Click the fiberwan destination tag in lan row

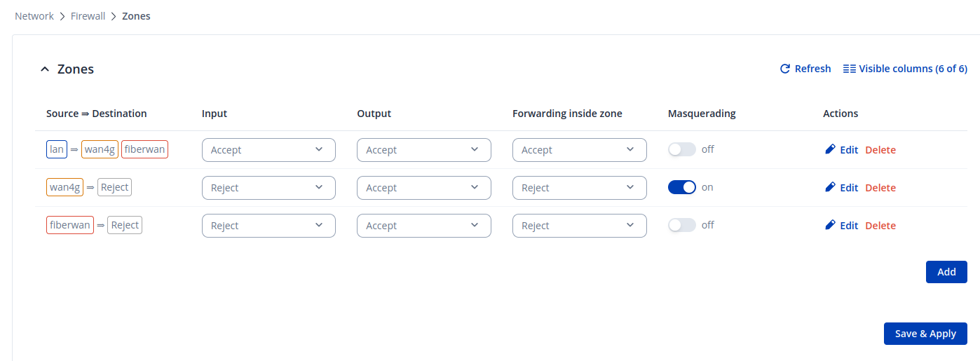144,149
